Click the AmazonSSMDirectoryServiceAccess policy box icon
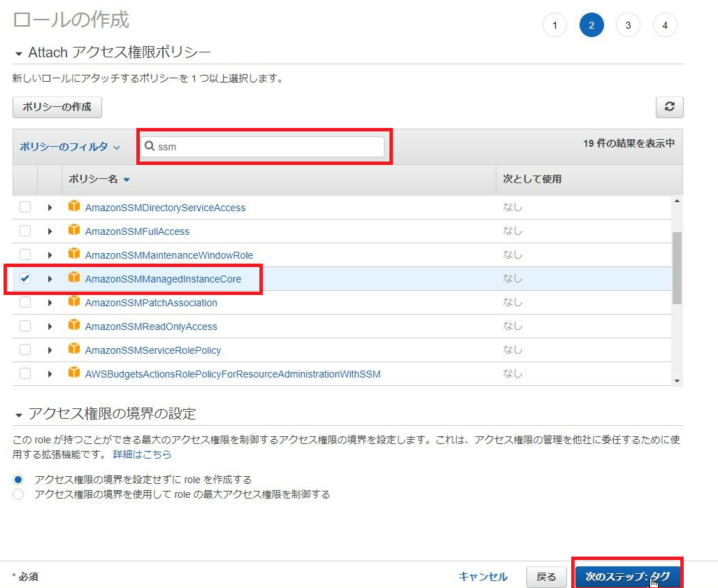Viewport: 718px width, 588px height. (x=73, y=206)
